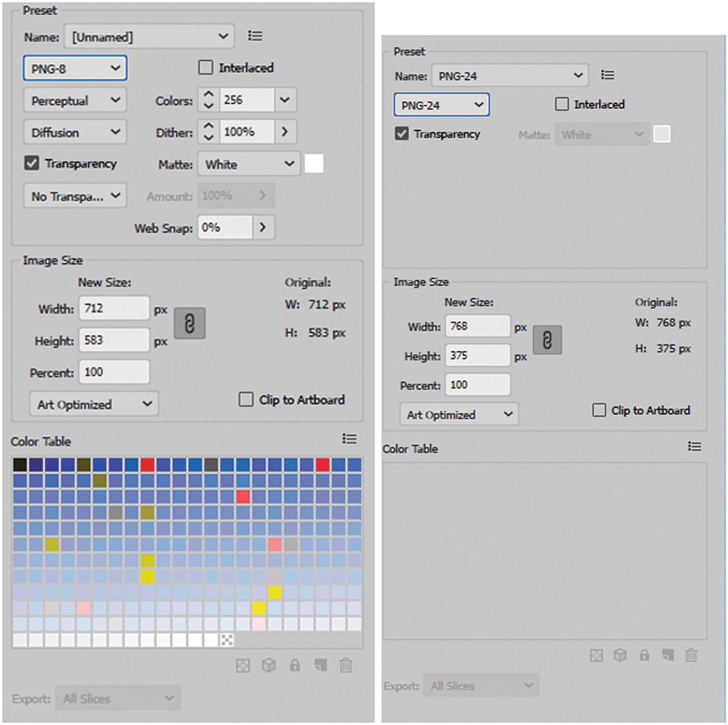This screenshot has width=728, height=725.
Task: Toggle constrain proportions link in PNG-24 panel
Action: coord(547,340)
